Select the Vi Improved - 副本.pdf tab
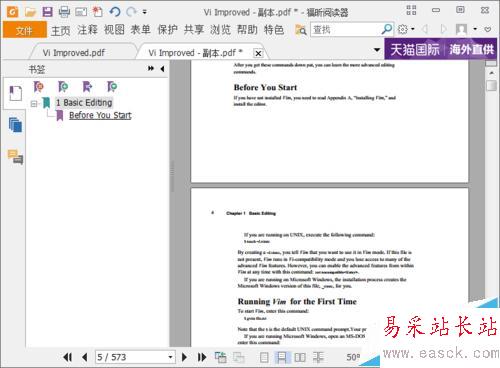The image size is (500, 368). (x=195, y=53)
